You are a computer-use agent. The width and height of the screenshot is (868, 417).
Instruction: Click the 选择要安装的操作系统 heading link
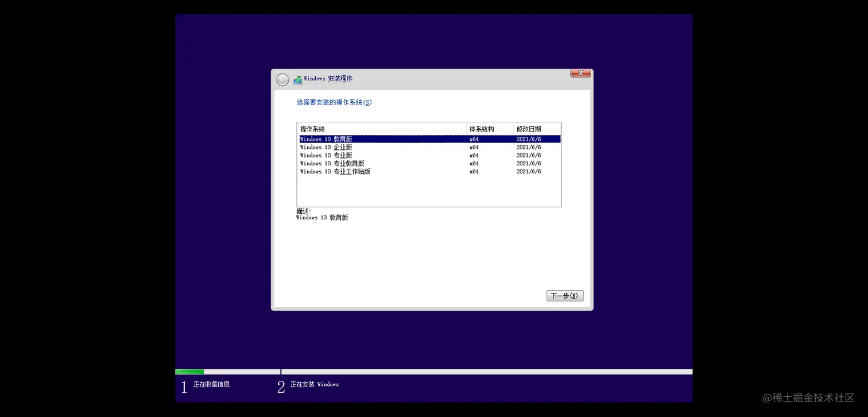click(333, 102)
